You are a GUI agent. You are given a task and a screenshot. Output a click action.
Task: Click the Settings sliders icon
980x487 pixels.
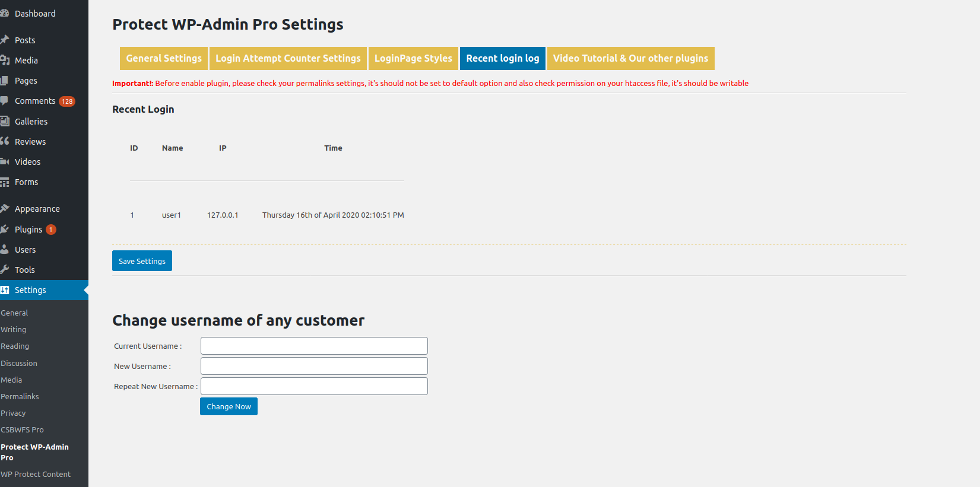tap(4, 290)
